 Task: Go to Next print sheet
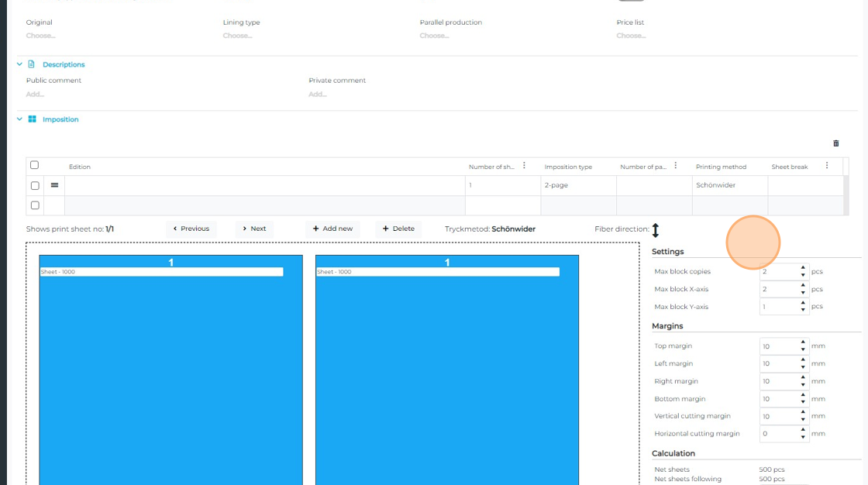pos(253,229)
